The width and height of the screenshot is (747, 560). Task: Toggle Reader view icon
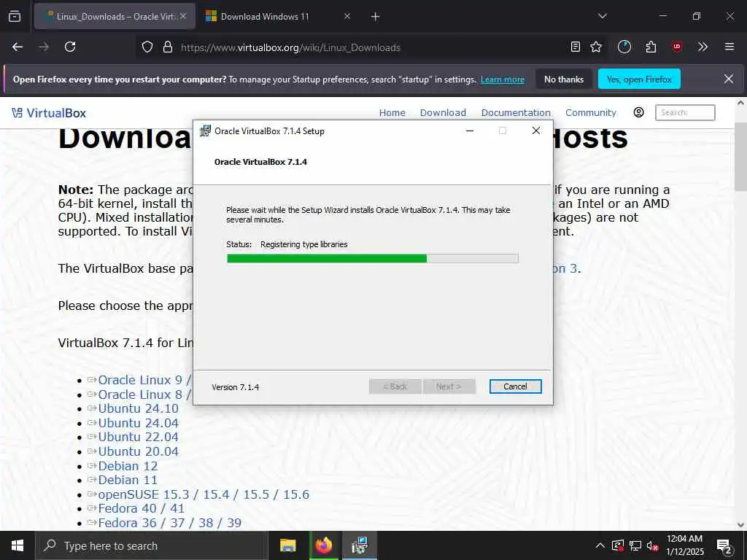click(576, 47)
